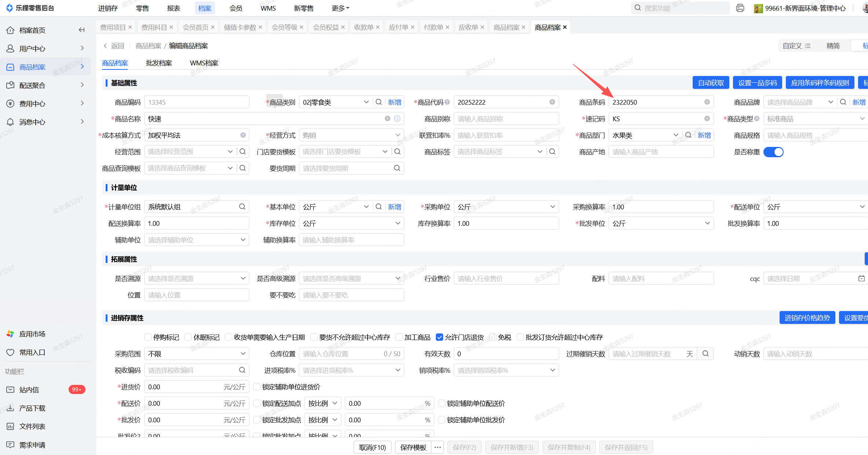Screen dimensions: 868x455
Task: Switch to the 批发档案 tab
Action: [x=159, y=63]
